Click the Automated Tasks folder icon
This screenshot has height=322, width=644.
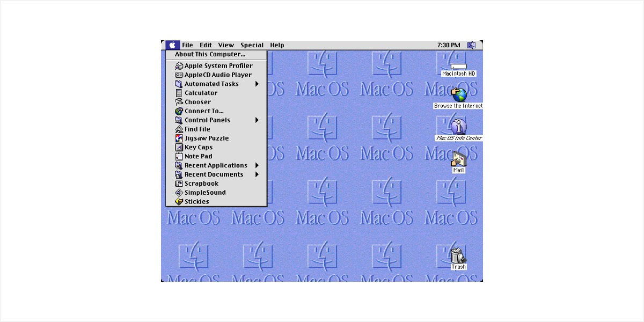click(179, 84)
